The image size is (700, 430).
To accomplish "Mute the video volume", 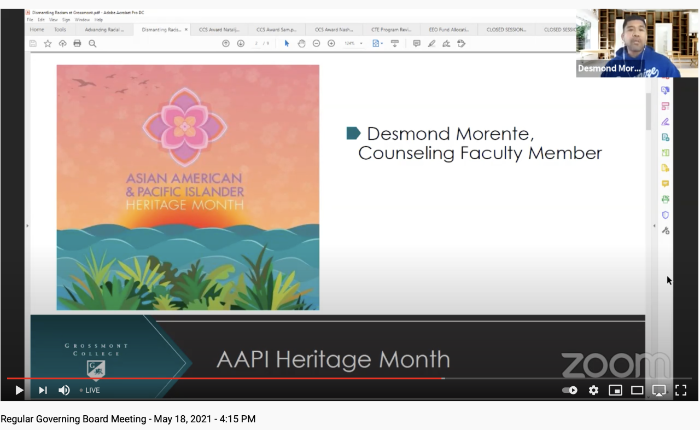I will (x=64, y=390).
